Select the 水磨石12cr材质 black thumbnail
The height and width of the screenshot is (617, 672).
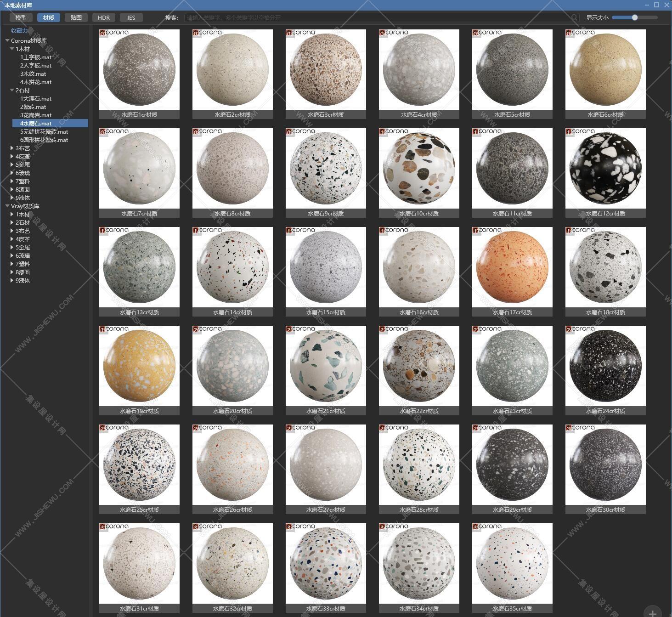tap(605, 169)
